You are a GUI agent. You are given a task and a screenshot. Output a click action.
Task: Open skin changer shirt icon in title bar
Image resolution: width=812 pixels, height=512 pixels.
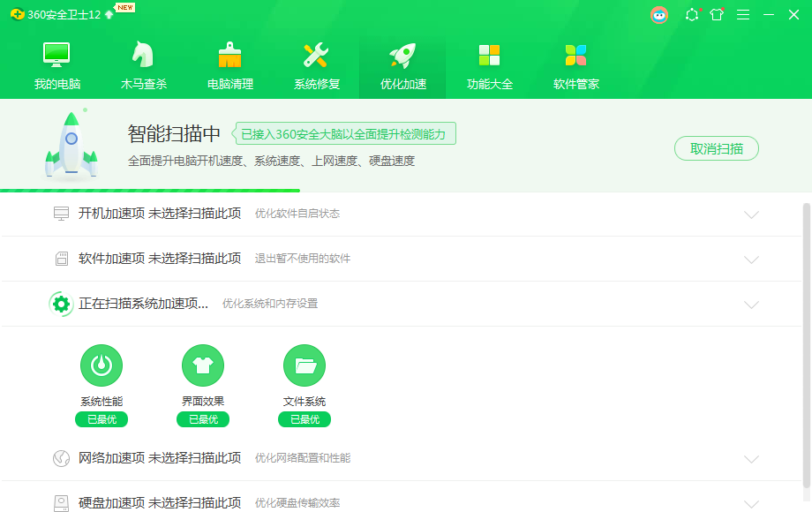point(717,14)
